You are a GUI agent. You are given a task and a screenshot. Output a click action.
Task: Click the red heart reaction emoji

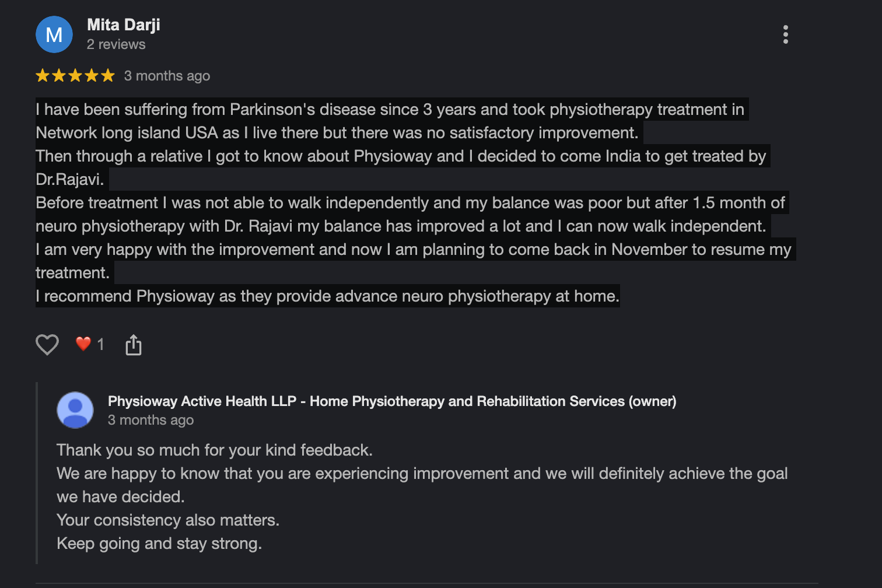click(83, 344)
